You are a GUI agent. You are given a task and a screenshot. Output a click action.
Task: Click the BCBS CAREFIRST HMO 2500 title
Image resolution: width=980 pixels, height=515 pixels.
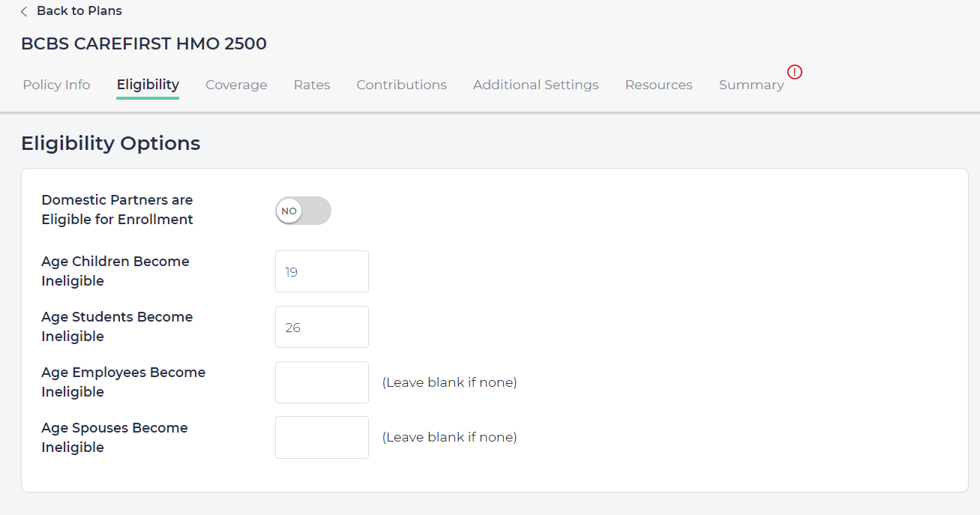tap(144, 43)
